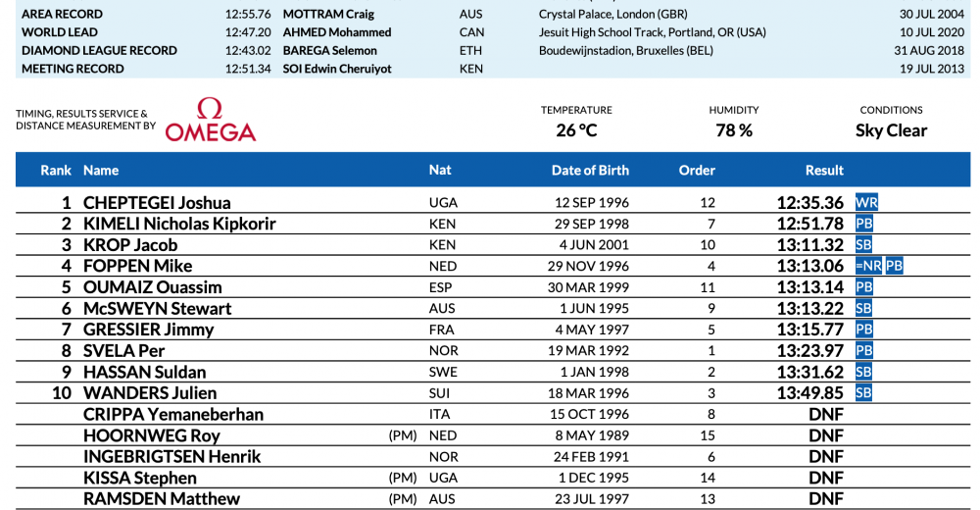The width and height of the screenshot is (980, 510).
Task: Select the name SVELA Per
Action: coord(123,350)
